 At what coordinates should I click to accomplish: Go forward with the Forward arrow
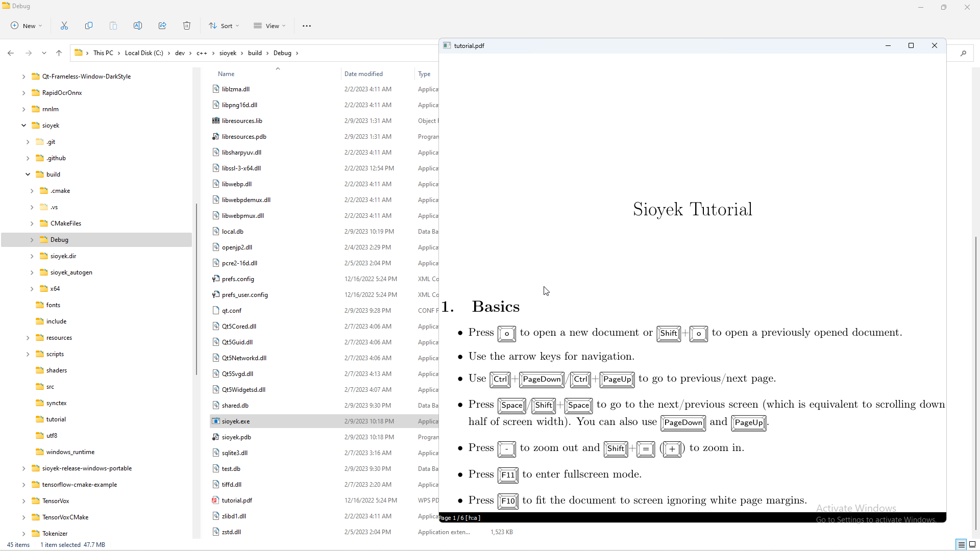[29, 53]
